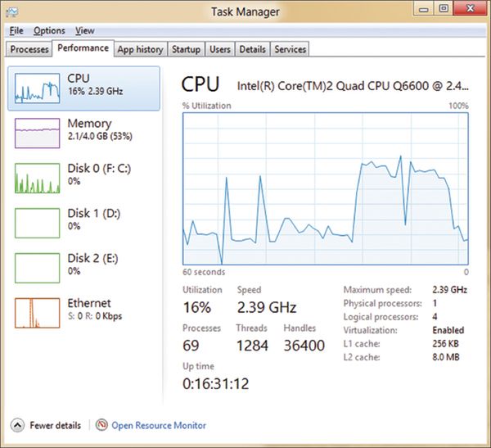Click the 69 processes value
This screenshot has height=448, width=491.
point(191,346)
